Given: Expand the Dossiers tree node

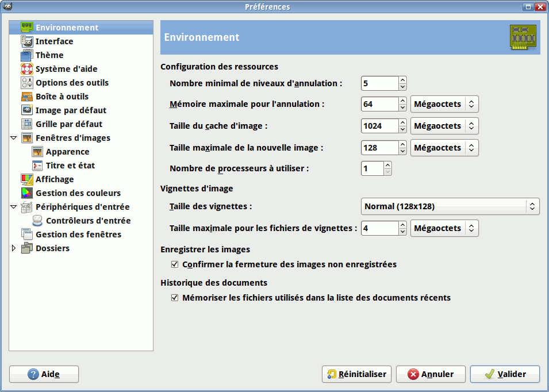Looking at the screenshot, I should (14, 248).
